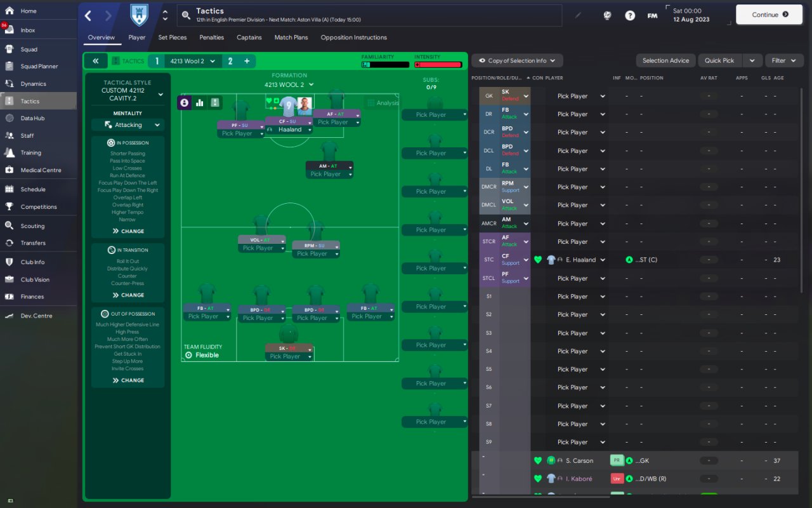Click the FM logo icon
812x508 pixels.
652,15
